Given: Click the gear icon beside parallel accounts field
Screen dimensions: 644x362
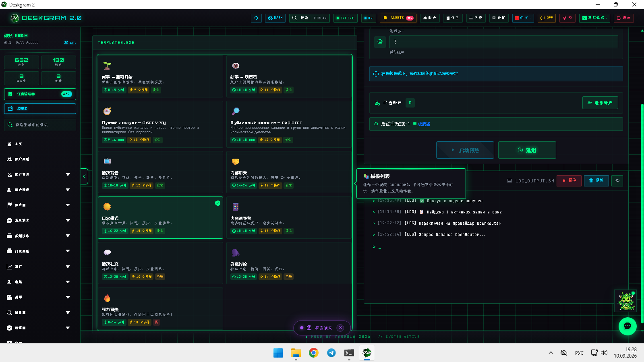Looking at the screenshot, I should coord(380,41).
